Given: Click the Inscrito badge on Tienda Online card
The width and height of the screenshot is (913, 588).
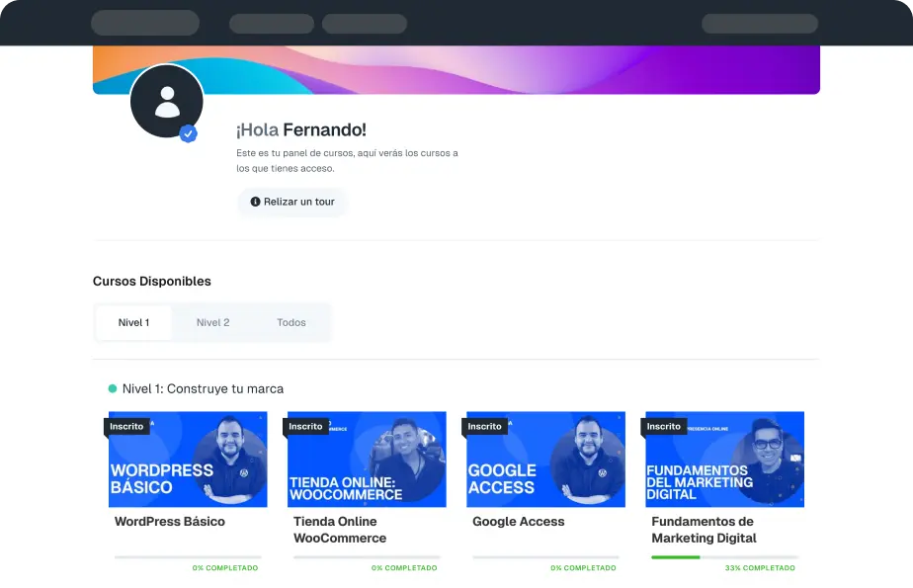Looking at the screenshot, I should 305,426.
